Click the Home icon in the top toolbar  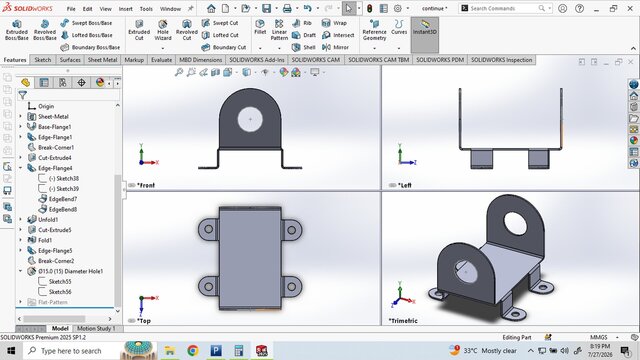[211, 9]
